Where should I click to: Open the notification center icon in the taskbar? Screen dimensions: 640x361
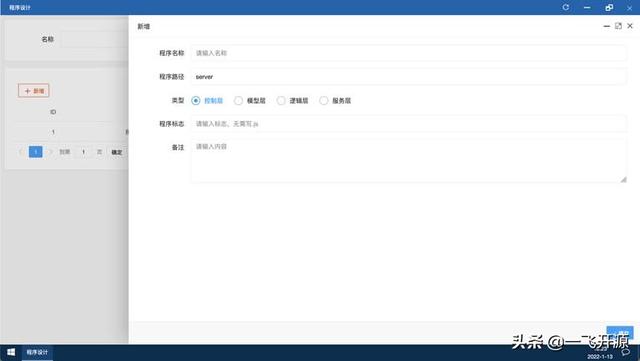coord(626,352)
